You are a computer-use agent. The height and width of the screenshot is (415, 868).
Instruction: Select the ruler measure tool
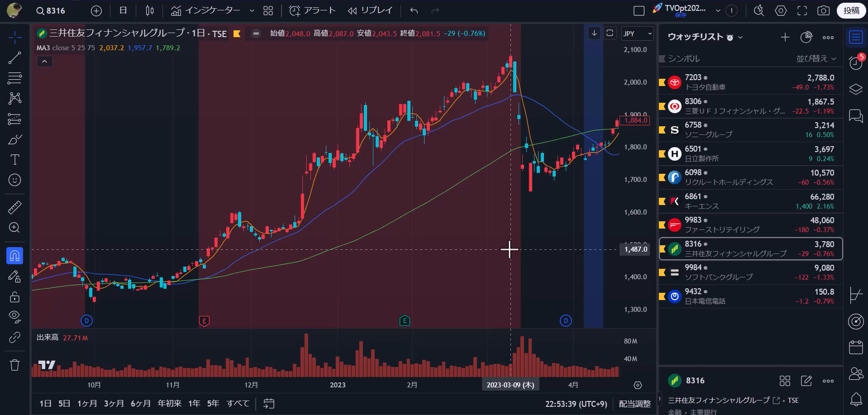click(x=14, y=207)
